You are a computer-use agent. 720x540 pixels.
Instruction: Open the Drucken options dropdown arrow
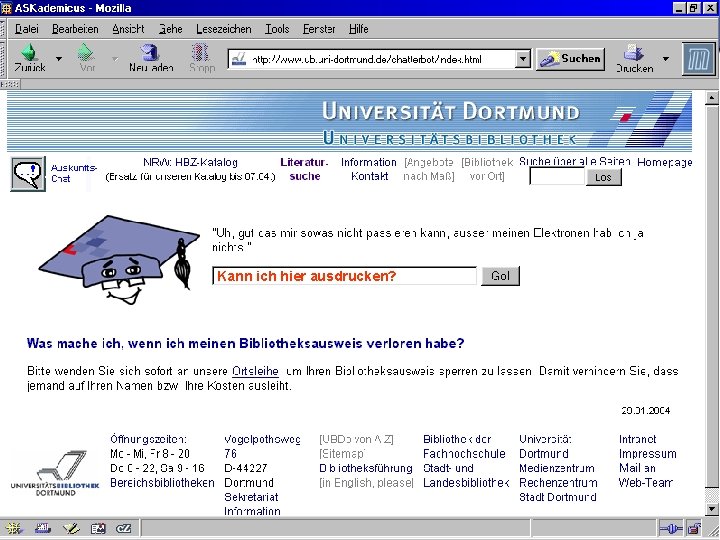click(x=666, y=59)
